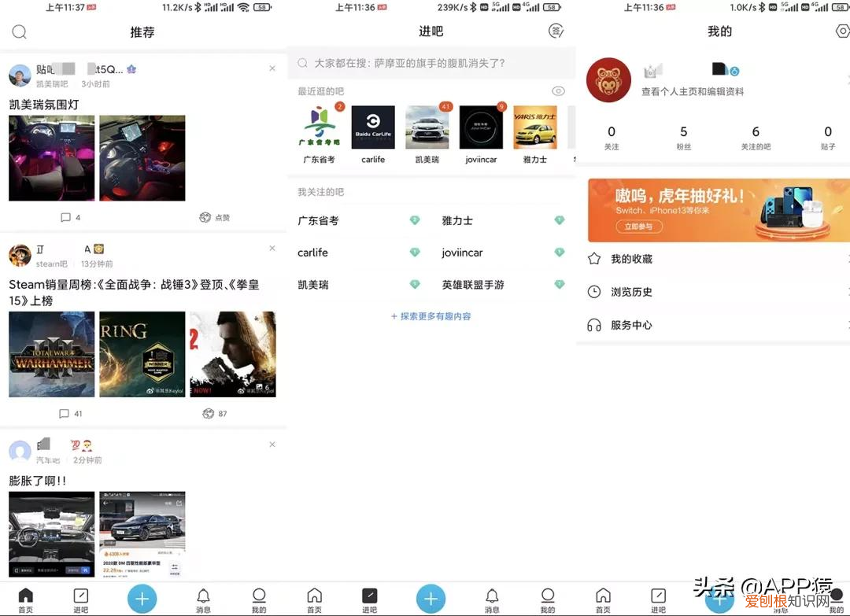Select the 消息 bell icon in bottom navigation
850x616 pixels.
click(203, 598)
